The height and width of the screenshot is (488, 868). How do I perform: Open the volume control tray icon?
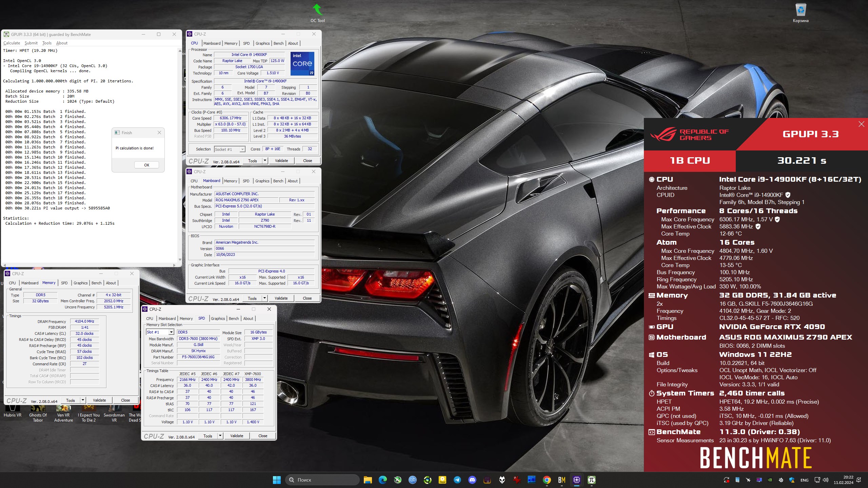825,480
